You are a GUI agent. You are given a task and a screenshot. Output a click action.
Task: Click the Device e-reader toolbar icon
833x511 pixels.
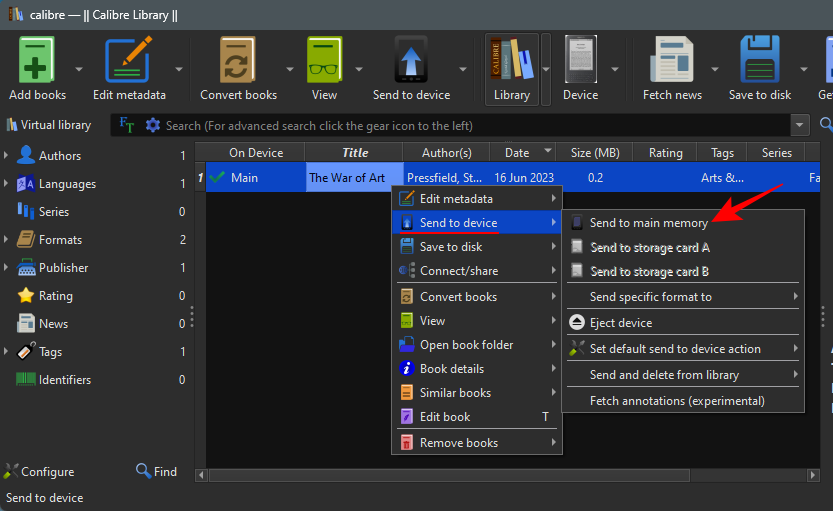[580, 62]
